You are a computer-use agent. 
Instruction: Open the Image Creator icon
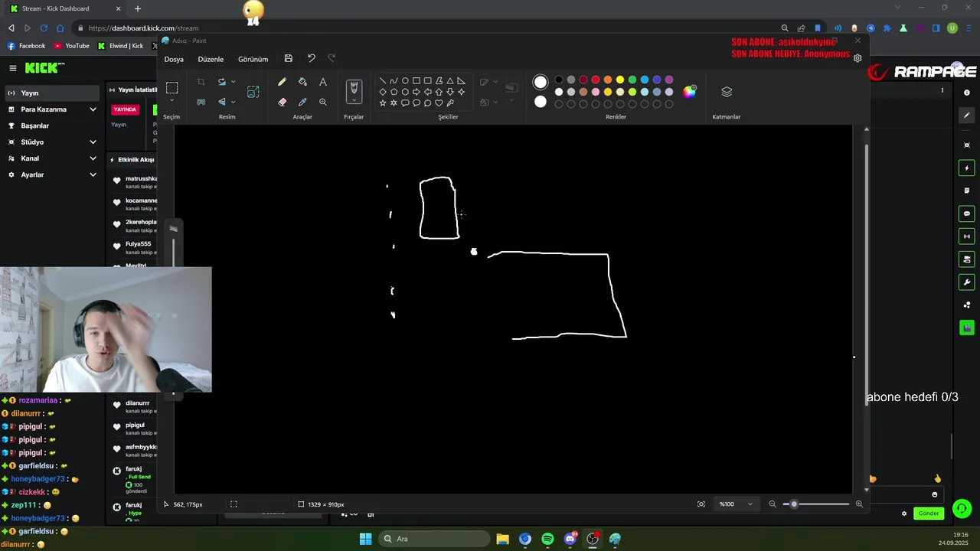click(253, 92)
